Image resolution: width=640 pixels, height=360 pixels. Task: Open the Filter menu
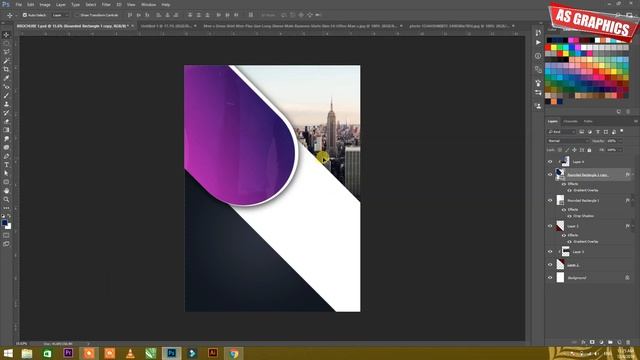point(106,4)
